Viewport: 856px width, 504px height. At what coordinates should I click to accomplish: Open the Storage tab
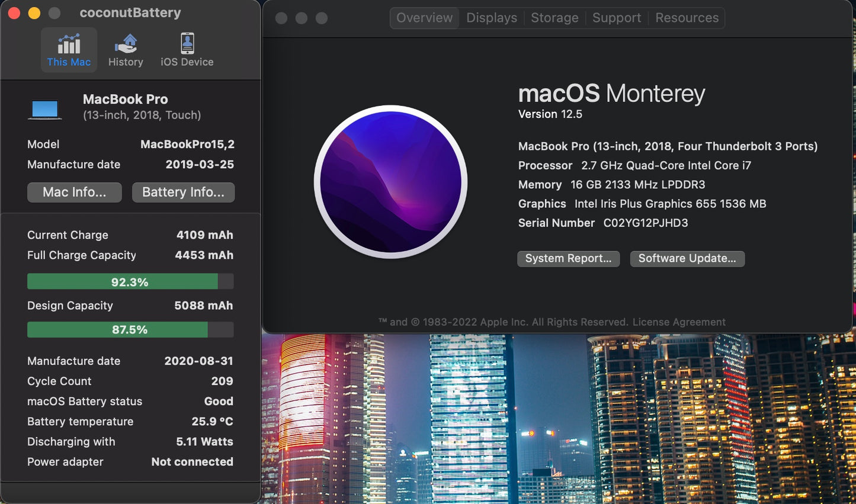(554, 18)
